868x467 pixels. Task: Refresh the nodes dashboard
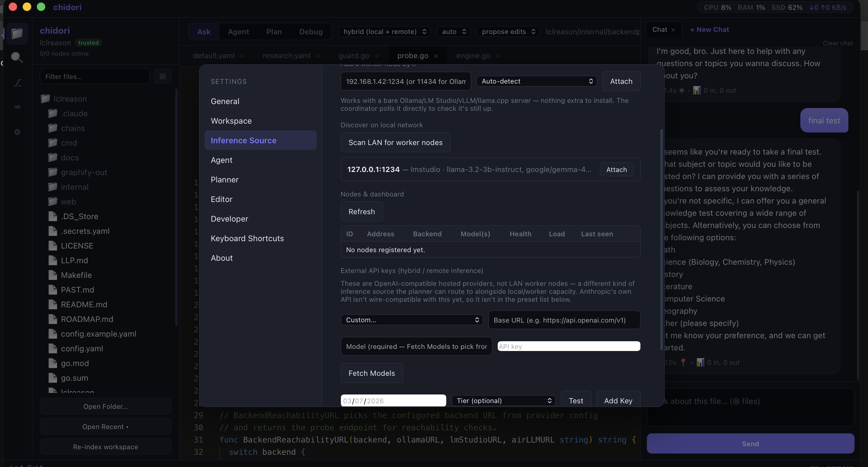361,211
